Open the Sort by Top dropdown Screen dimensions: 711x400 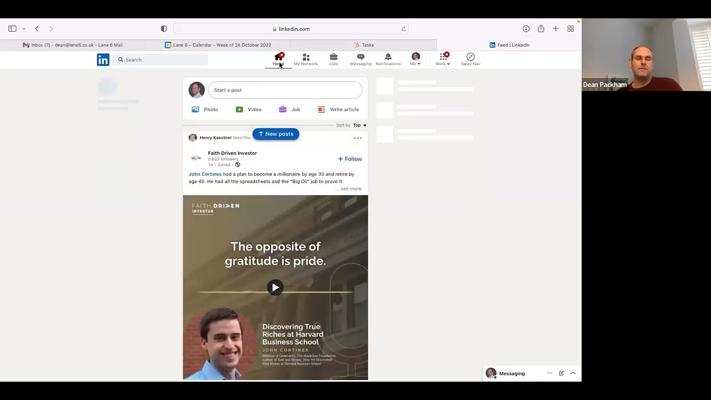[x=357, y=125]
